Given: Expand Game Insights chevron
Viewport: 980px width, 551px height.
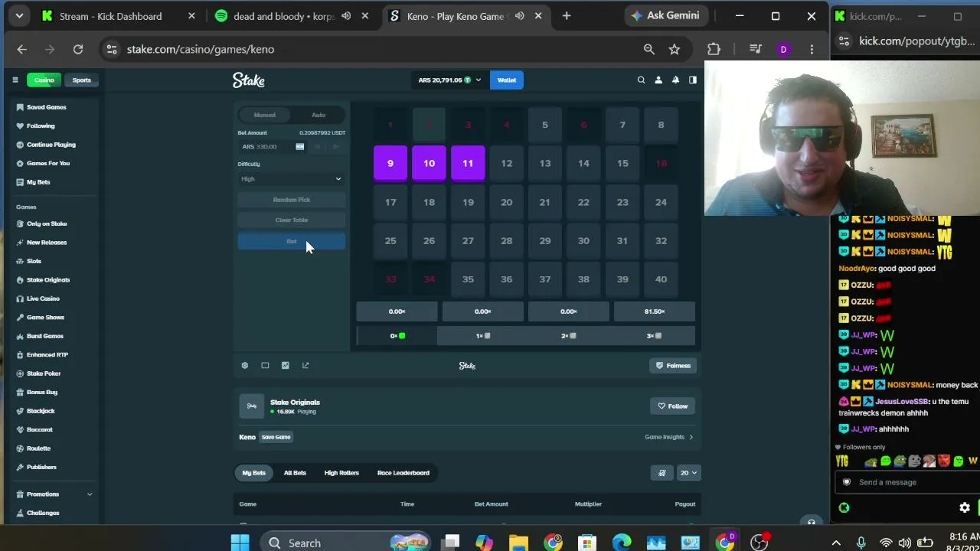Looking at the screenshot, I should (691, 437).
